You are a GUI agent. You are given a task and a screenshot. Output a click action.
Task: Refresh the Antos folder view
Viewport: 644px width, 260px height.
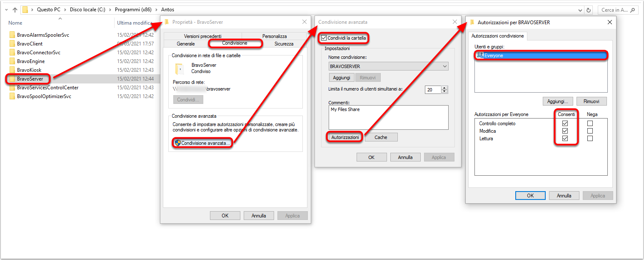pos(589,10)
